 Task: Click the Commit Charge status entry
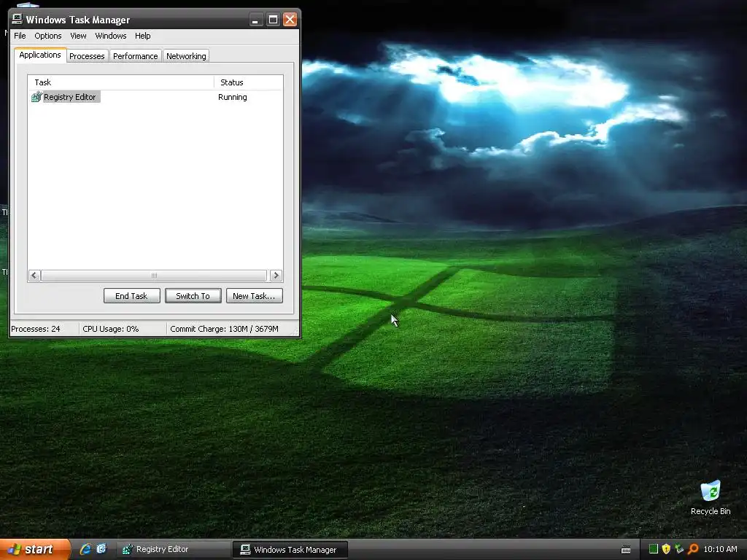pos(225,329)
